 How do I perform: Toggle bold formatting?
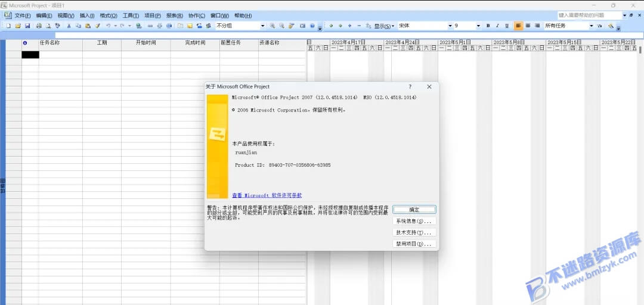pyautogui.click(x=488, y=26)
